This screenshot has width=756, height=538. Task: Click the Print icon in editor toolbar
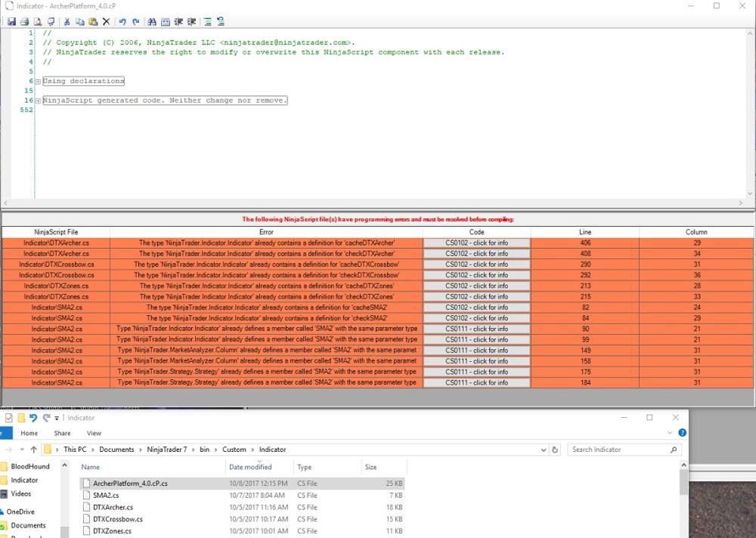point(24,22)
